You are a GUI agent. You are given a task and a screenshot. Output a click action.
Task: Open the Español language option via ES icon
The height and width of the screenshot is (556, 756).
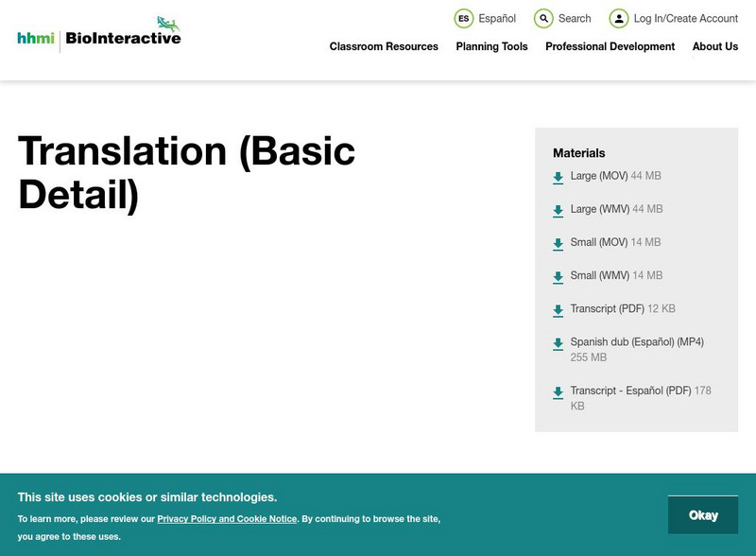click(x=463, y=18)
